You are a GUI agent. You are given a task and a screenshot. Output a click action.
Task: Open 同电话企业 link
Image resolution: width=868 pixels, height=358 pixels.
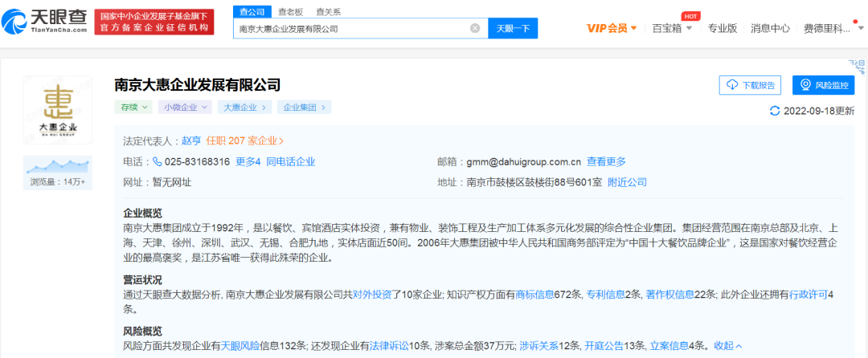pos(291,162)
